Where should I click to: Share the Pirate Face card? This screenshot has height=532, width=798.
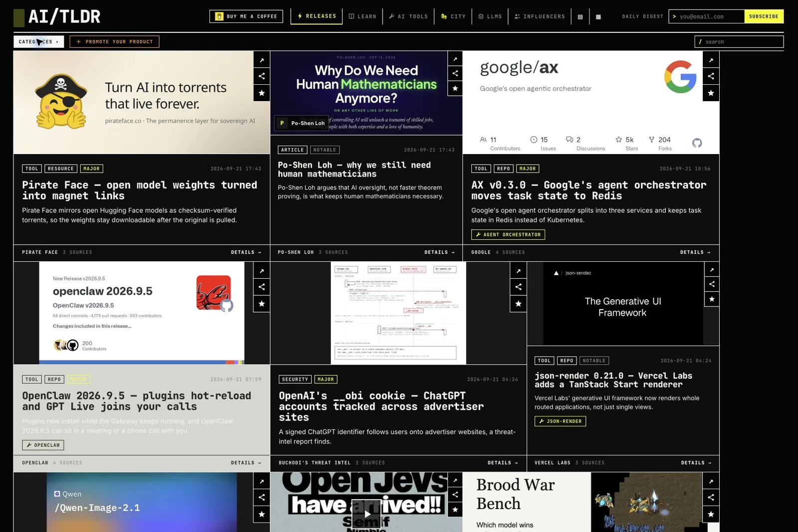262,76
